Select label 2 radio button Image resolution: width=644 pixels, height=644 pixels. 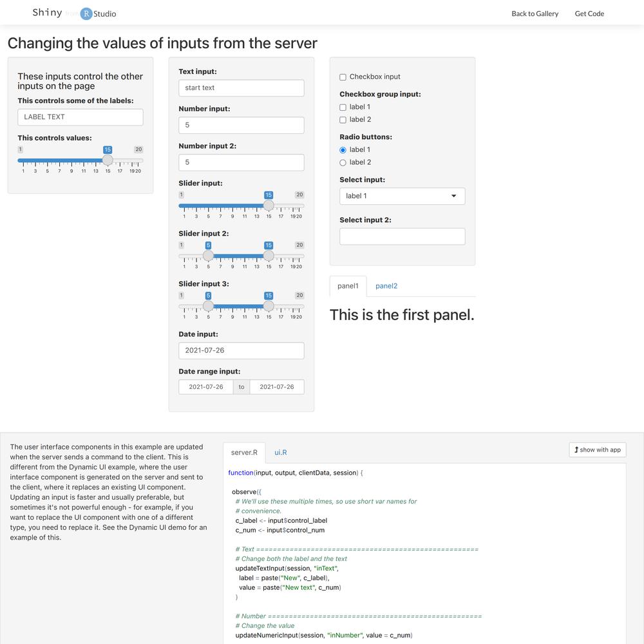point(343,163)
